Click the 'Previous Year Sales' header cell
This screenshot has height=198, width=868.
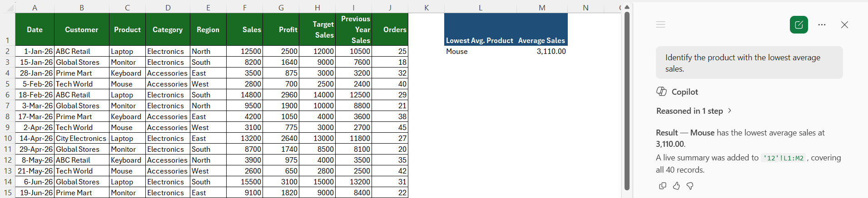coord(353,29)
